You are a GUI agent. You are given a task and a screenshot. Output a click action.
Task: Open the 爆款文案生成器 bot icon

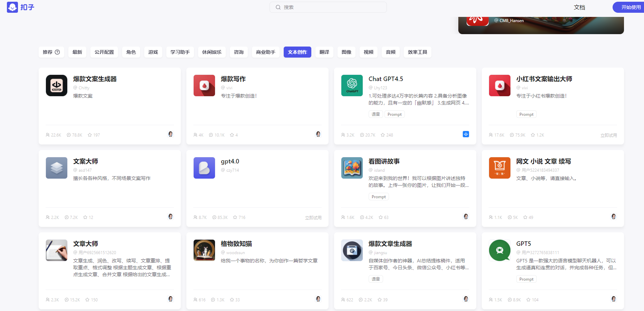(x=56, y=85)
